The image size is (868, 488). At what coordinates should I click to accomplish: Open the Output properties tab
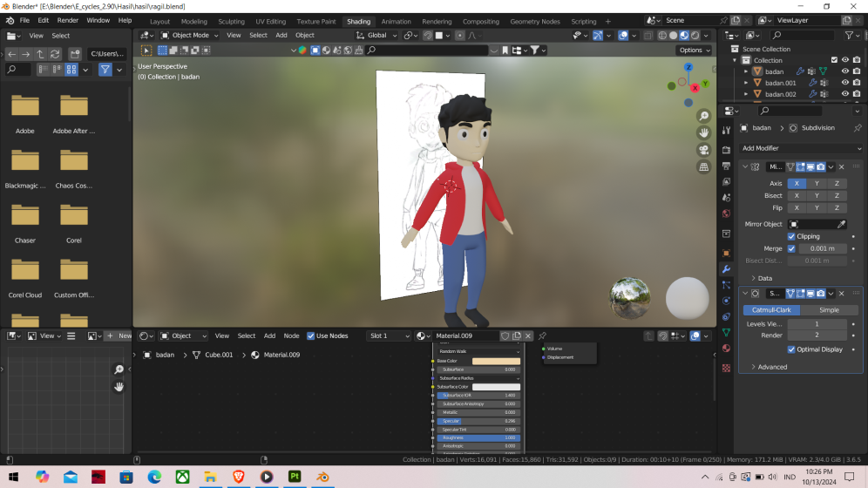[x=726, y=166]
